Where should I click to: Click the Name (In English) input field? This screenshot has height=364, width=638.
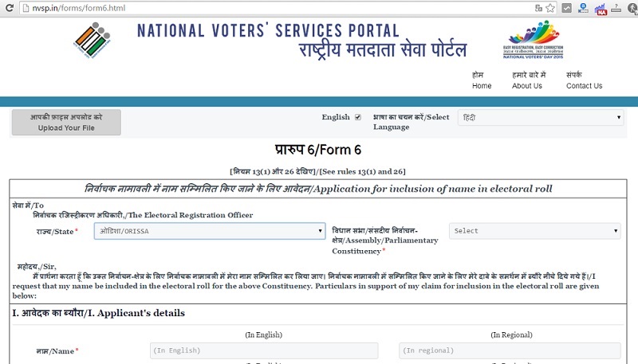(x=264, y=350)
